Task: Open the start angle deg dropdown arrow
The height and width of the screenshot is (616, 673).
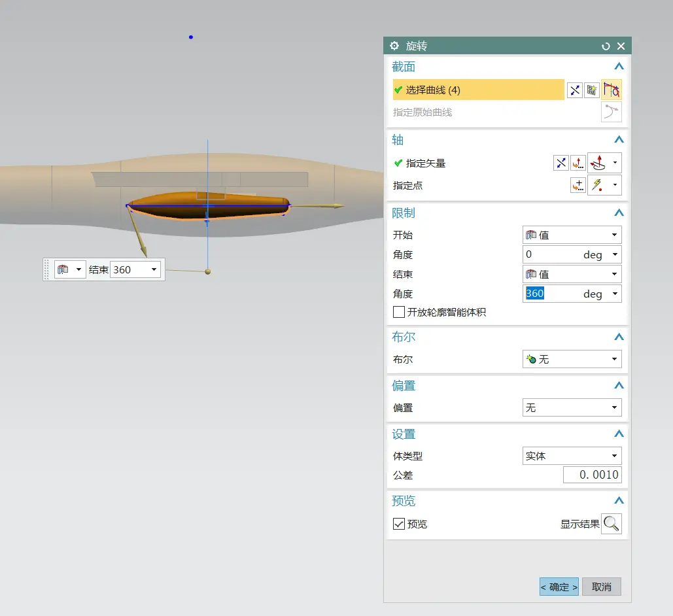Action: (x=615, y=254)
